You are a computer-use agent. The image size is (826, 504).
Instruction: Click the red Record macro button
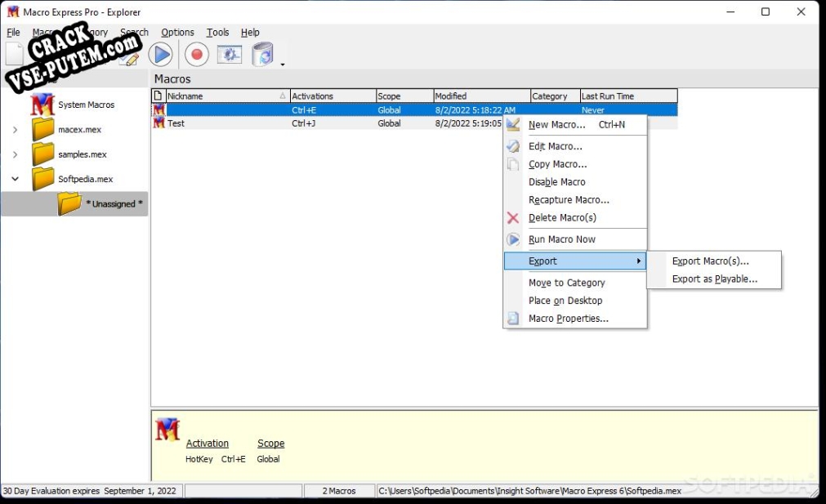coord(196,54)
